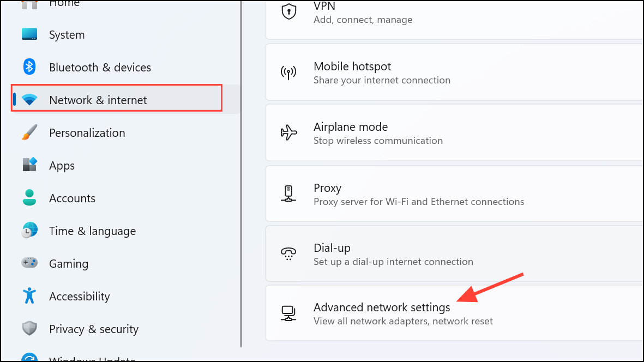Viewport: 644px width, 362px height.
Task: Click Home at the top of the sidebar
Action: 64,4
